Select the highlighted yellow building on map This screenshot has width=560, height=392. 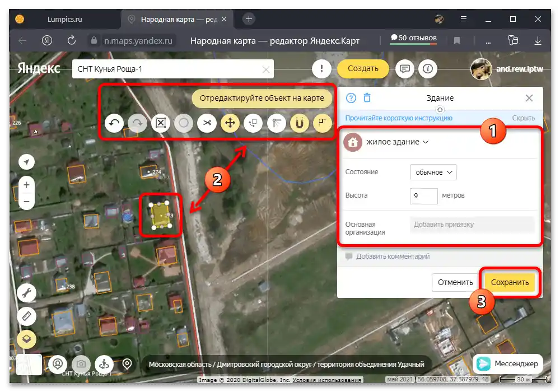point(161,215)
